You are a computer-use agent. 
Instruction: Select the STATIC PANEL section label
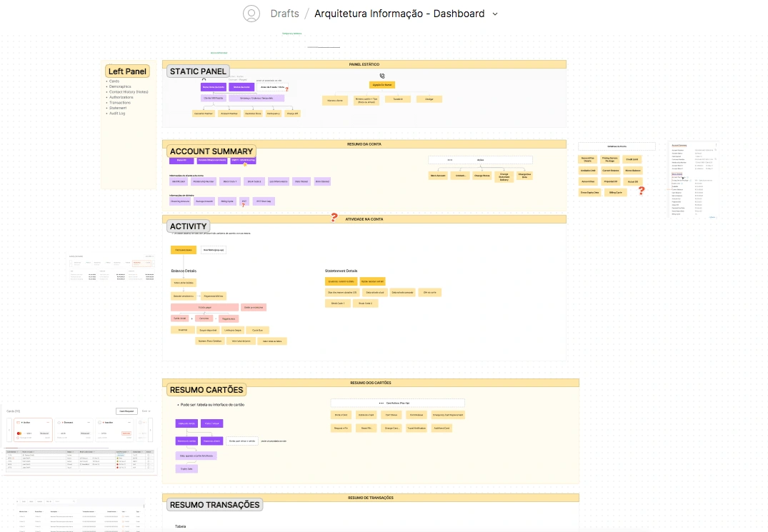point(198,71)
